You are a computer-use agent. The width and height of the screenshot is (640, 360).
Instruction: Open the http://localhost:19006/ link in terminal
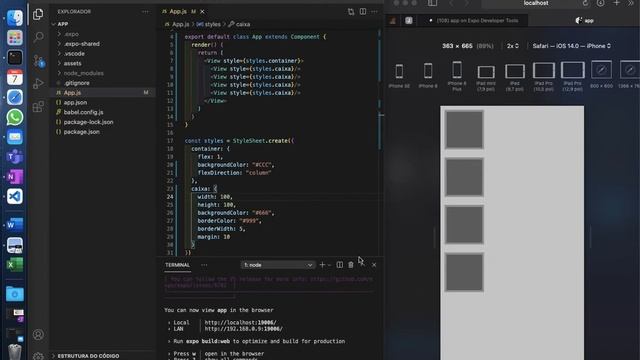pyautogui.click(x=240, y=322)
